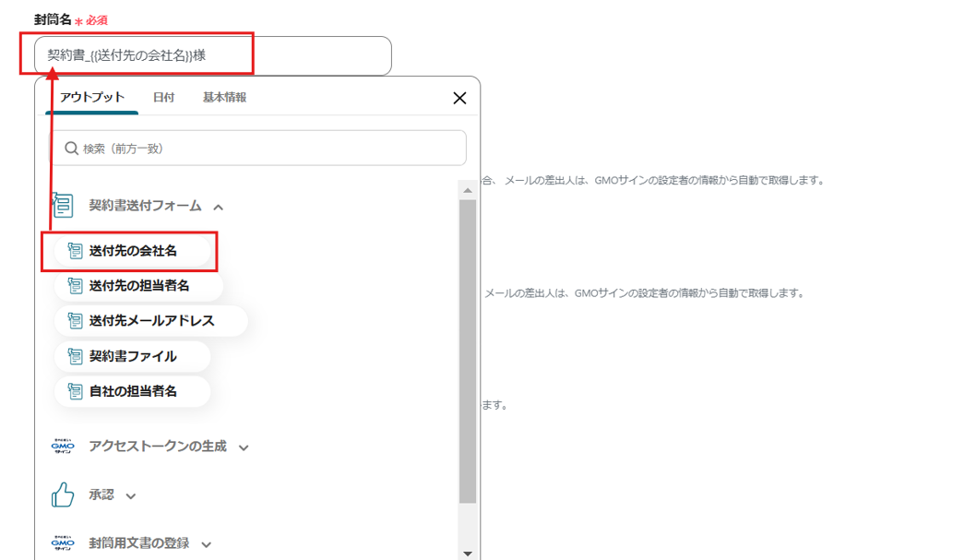Switch to the 基本情報 tab
This screenshot has height=560, width=953.
(x=224, y=97)
